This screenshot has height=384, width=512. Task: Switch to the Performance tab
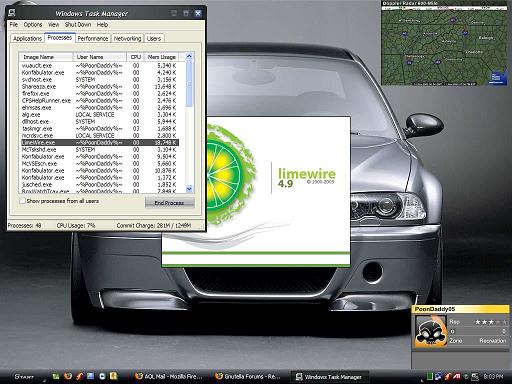pos(93,38)
